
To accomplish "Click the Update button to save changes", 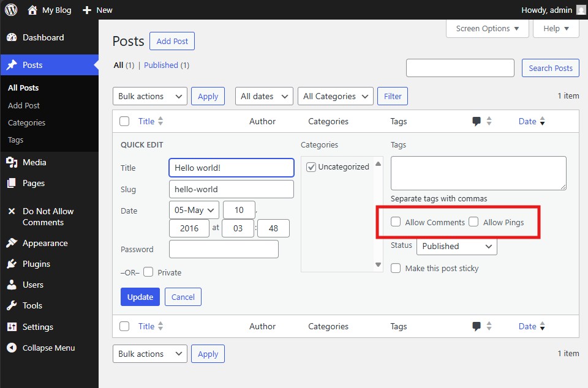I will (140, 297).
